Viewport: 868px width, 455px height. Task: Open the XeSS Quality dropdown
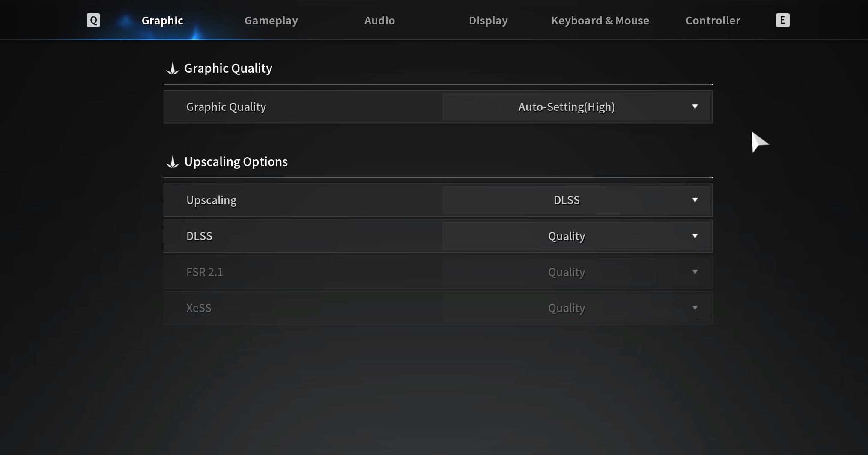(566, 308)
